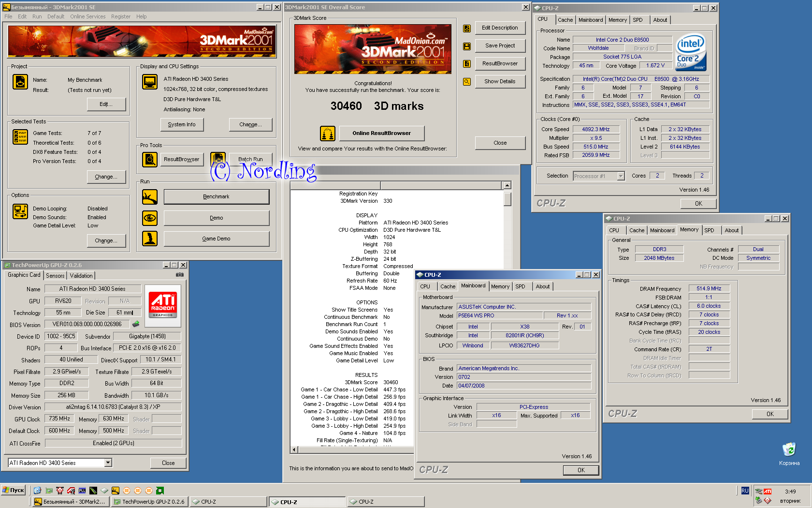The image size is (812, 508).
Task: Click the Intel Core 2 Duo logo
Action: [x=691, y=52]
